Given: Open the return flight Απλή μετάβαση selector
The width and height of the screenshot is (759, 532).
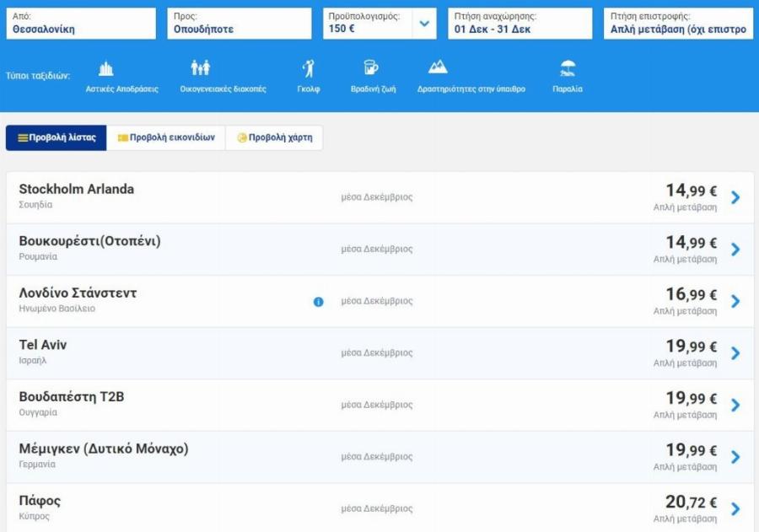Looking at the screenshot, I should click(x=678, y=24).
